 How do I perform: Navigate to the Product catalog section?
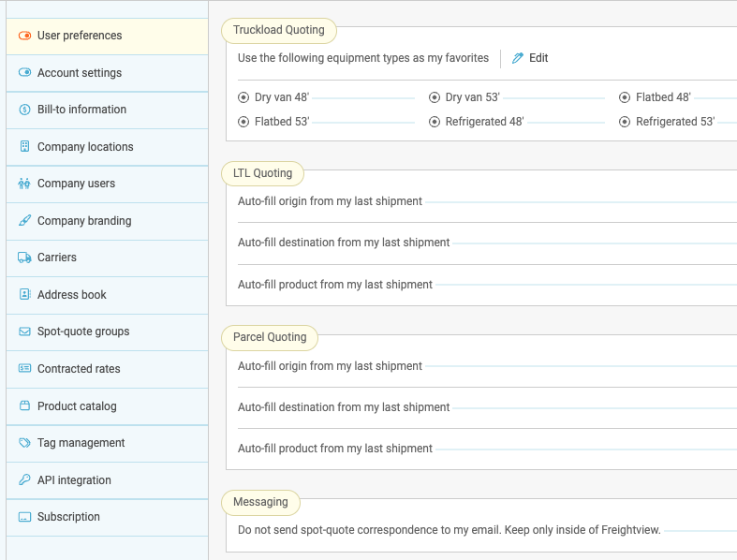(x=77, y=406)
